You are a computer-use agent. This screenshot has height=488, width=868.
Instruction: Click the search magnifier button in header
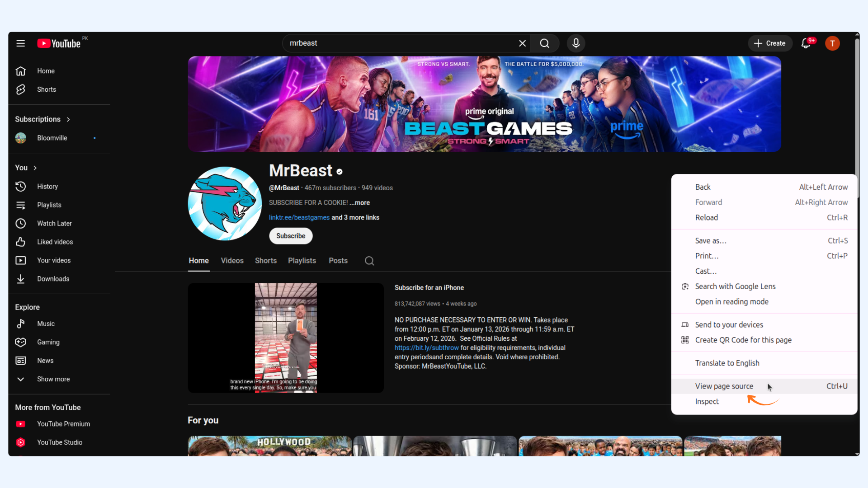(545, 43)
